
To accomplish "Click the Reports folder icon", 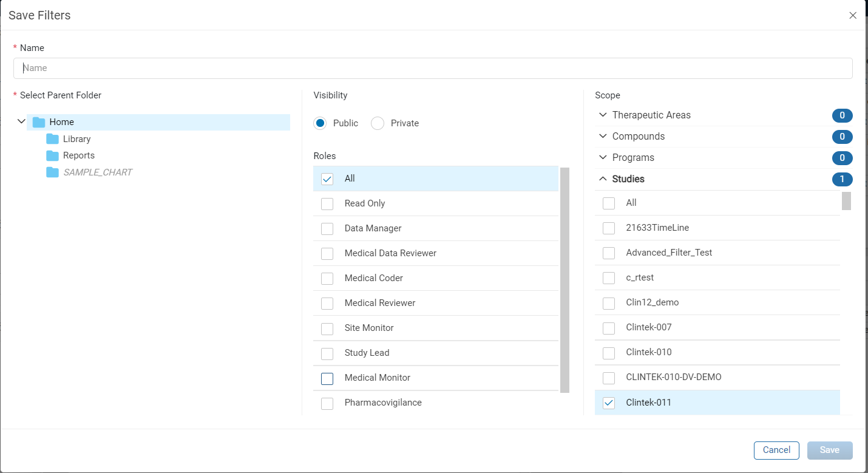I will pos(52,155).
